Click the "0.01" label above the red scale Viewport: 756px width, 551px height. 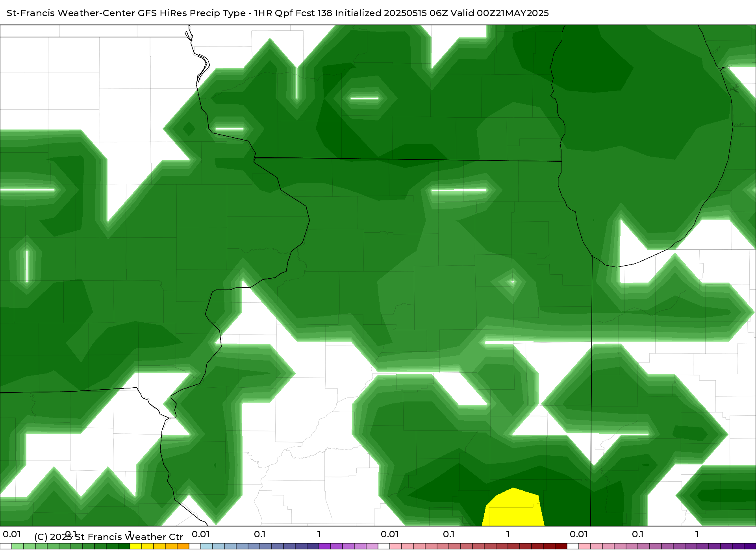pos(390,534)
